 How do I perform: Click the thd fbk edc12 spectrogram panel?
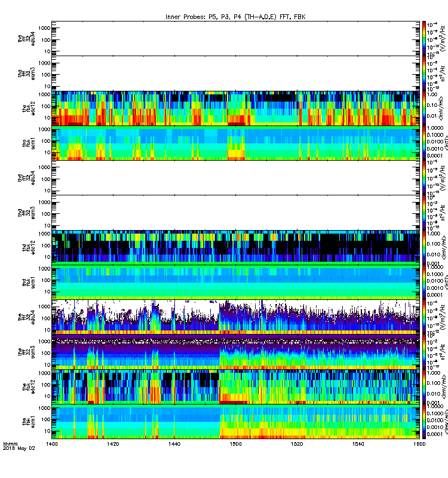click(235, 247)
